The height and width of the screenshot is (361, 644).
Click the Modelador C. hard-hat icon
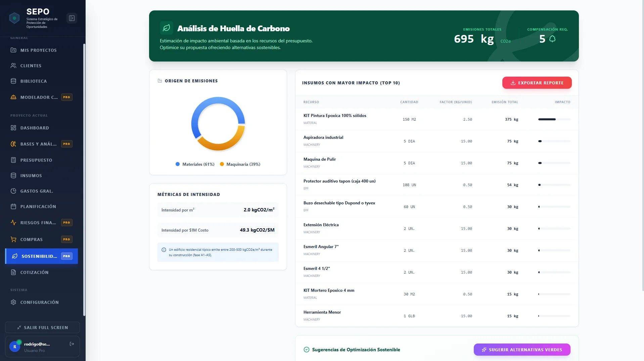13,97
